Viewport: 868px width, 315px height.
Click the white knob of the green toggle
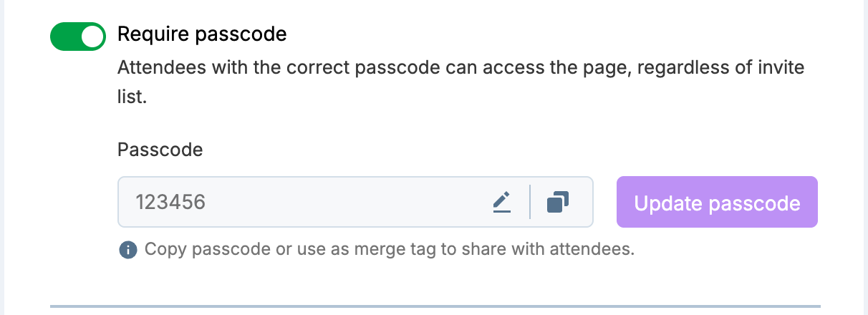pyautogui.click(x=92, y=37)
